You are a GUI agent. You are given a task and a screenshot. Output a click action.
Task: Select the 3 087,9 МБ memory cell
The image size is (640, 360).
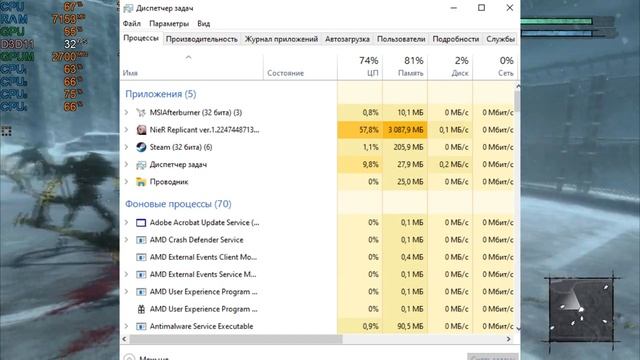tap(405, 130)
